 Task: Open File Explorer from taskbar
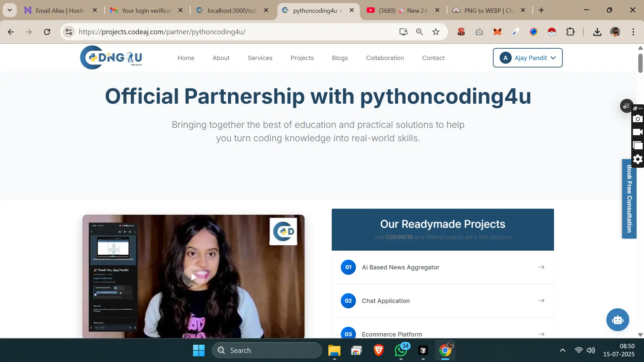[334, 350]
